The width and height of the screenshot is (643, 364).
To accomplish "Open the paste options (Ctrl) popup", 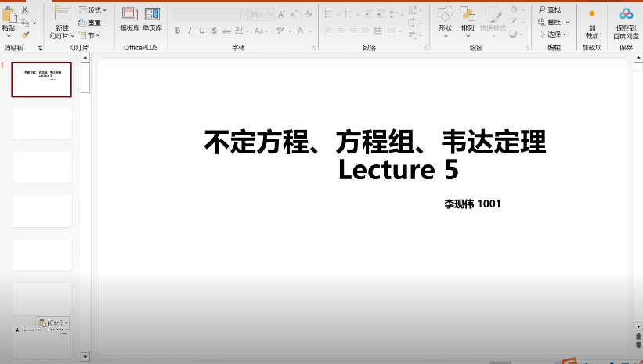I will point(53,323).
